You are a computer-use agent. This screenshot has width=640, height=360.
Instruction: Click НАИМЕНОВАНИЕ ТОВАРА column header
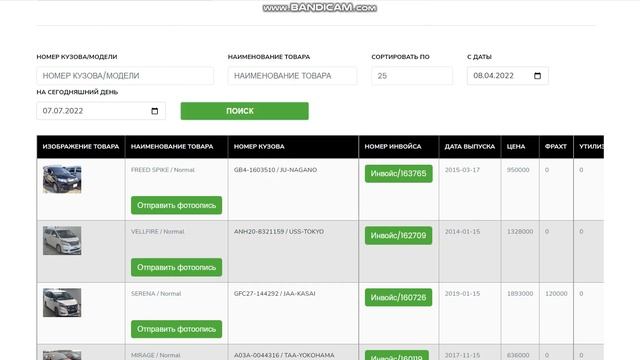click(x=176, y=147)
